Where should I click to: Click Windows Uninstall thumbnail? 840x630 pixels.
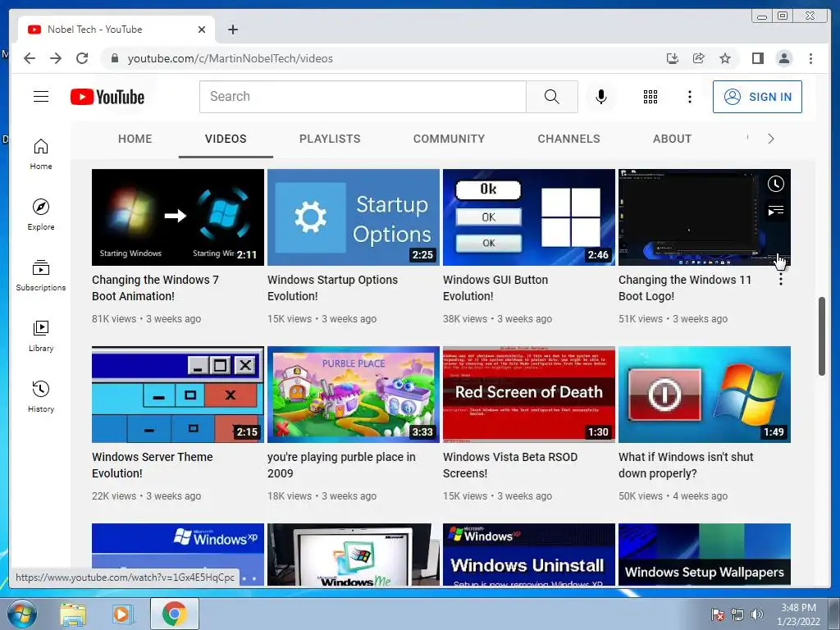[529, 555]
